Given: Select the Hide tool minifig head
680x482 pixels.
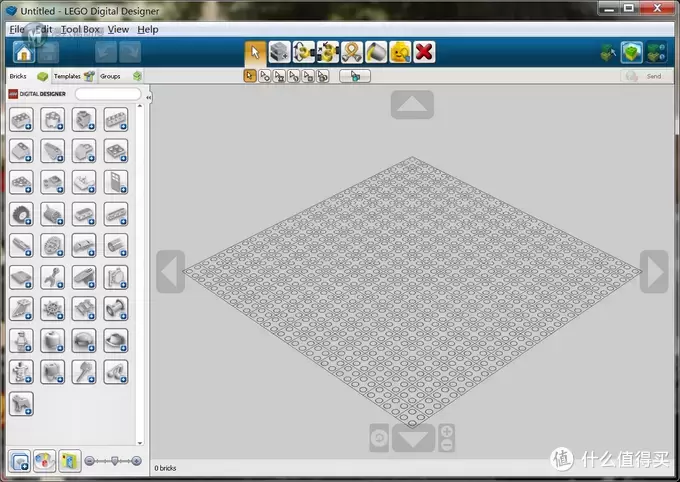Looking at the screenshot, I should tap(400, 52).
